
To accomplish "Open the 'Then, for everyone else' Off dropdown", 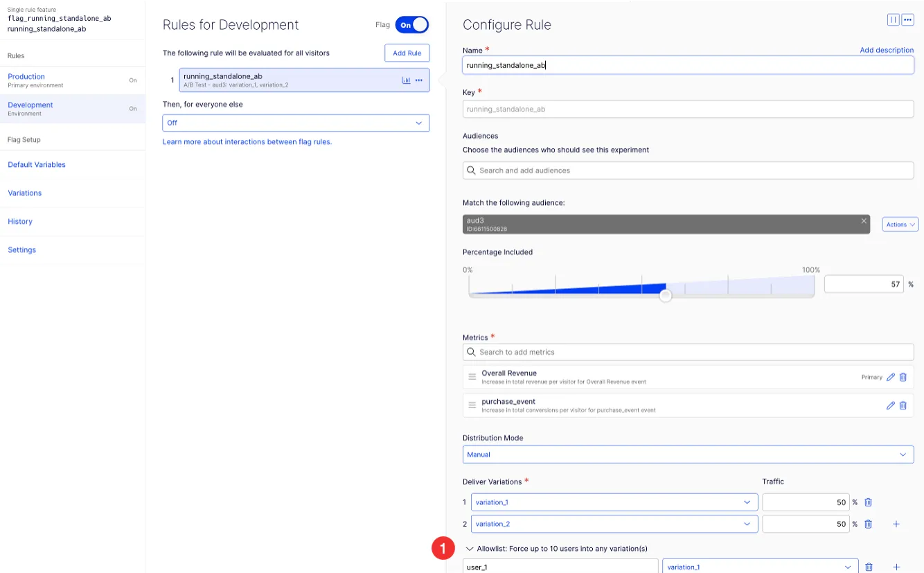I will pos(296,123).
